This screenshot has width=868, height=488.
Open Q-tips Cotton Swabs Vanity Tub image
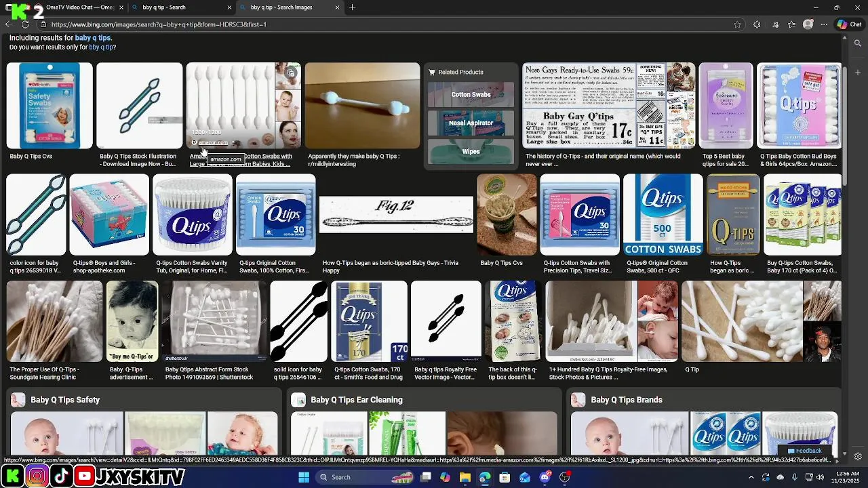click(x=192, y=215)
